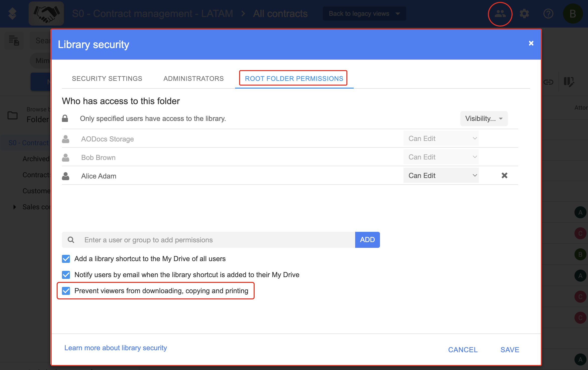
Task: Switch to Security Settings tab
Action: [x=107, y=79]
